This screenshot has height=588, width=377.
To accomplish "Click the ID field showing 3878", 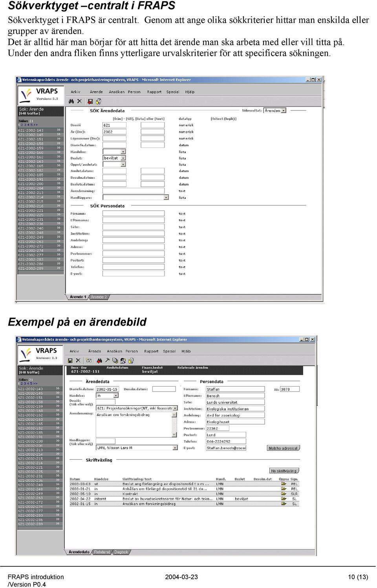I will pos(290,389).
